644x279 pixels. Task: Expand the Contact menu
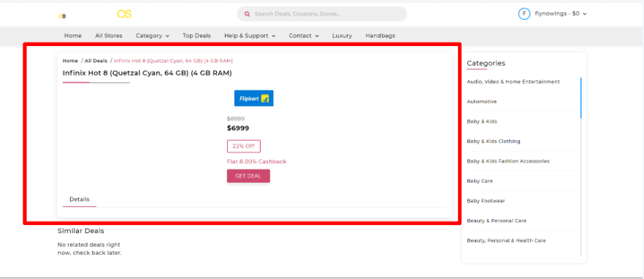tap(304, 36)
